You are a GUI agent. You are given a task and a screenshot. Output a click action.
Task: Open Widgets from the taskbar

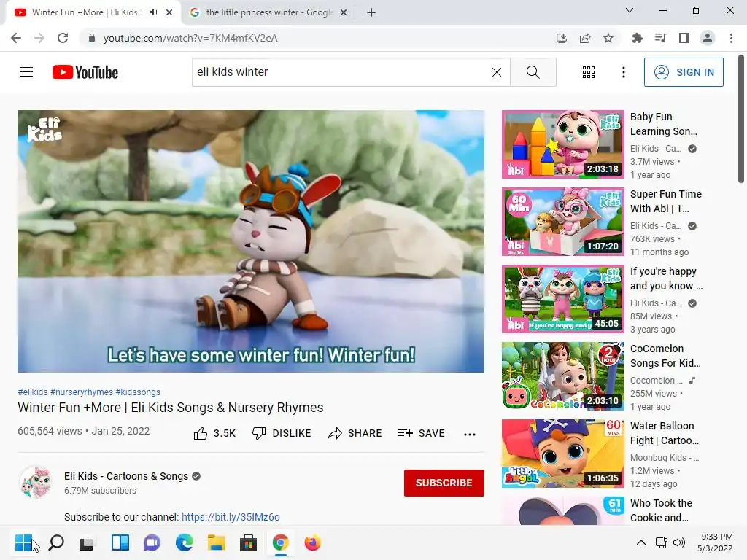[x=120, y=542]
